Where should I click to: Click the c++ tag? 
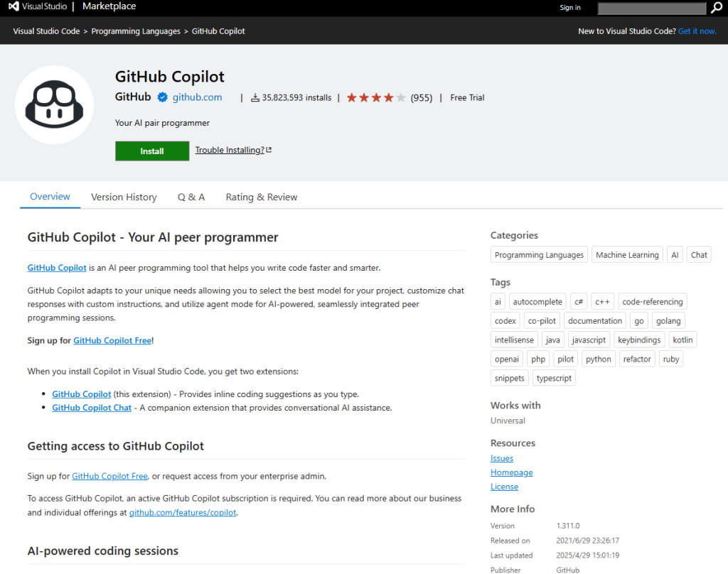pyautogui.click(x=603, y=302)
